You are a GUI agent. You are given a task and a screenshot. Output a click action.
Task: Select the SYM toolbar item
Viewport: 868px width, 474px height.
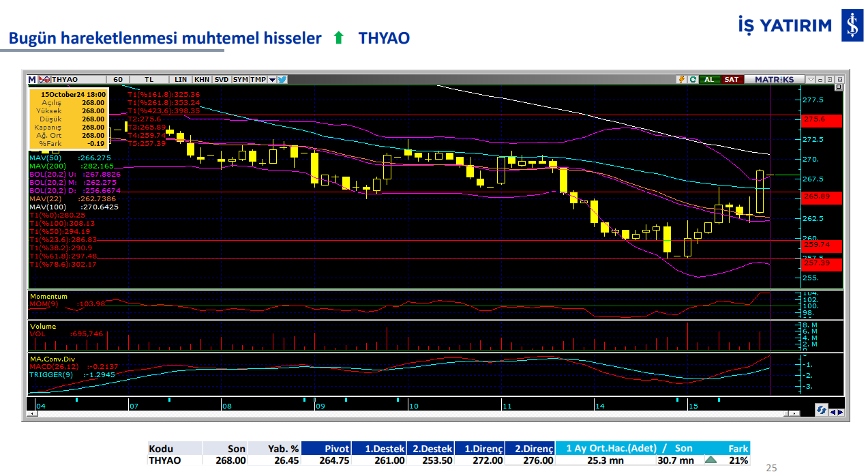coord(240,80)
